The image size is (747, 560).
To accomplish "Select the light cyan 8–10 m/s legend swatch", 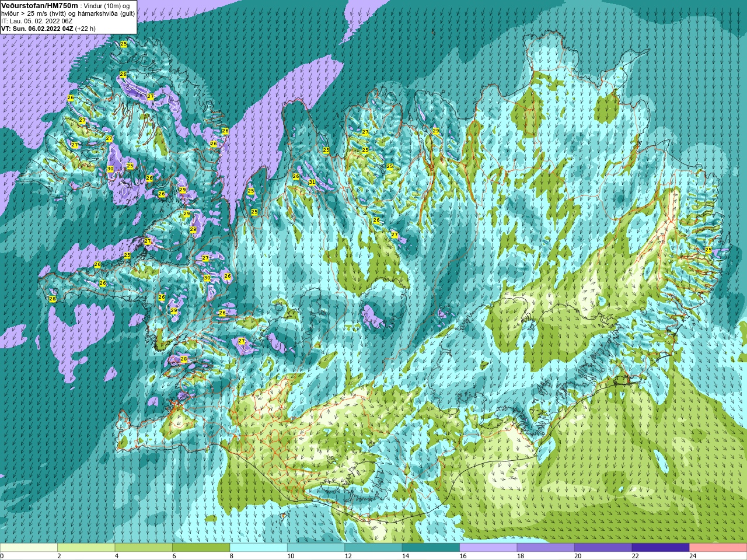I will 259,548.
